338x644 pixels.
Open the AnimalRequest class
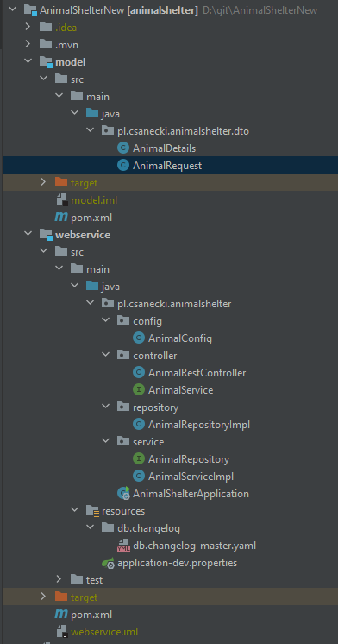[x=167, y=166]
